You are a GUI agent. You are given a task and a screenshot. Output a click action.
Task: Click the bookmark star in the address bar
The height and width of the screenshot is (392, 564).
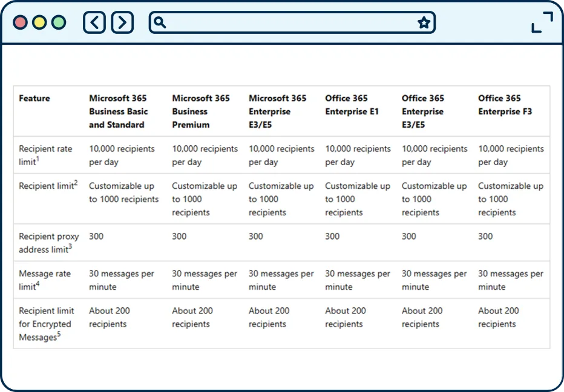pyautogui.click(x=424, y=22)
